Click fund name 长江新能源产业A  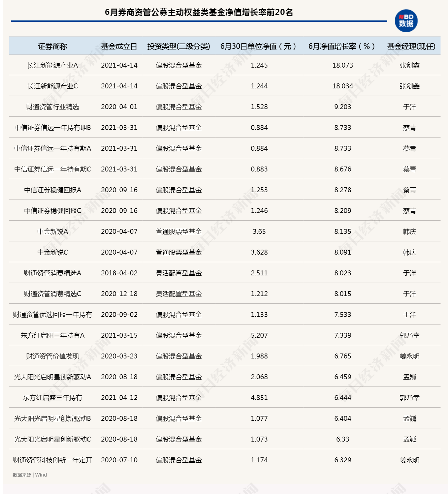52,65
